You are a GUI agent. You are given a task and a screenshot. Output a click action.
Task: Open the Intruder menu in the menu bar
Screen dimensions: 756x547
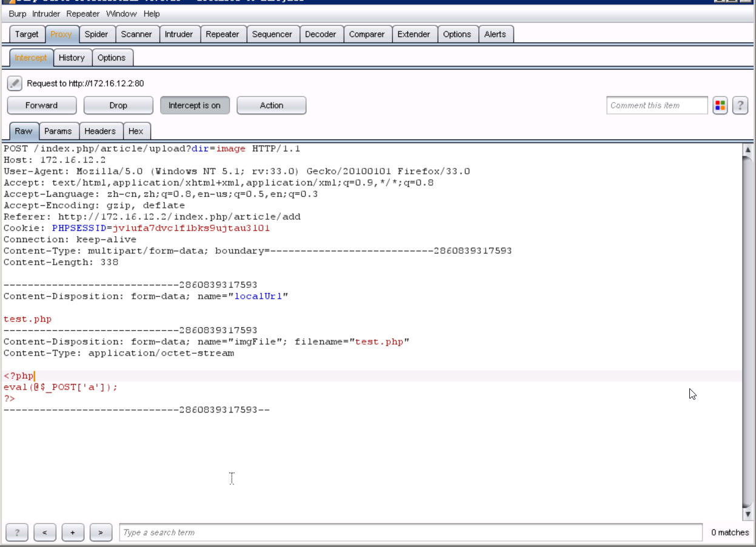pyautogui.click(x=47, y=13)
